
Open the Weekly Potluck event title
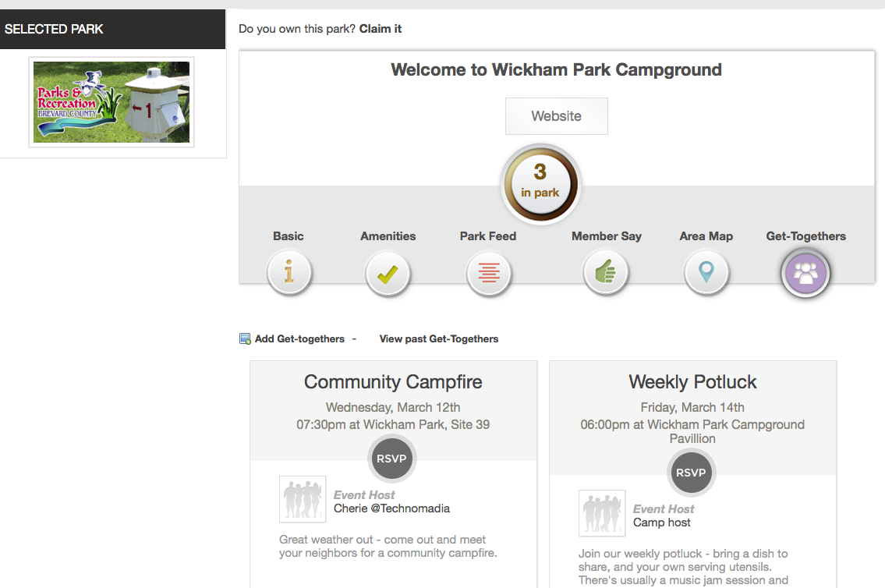[692, 382]
